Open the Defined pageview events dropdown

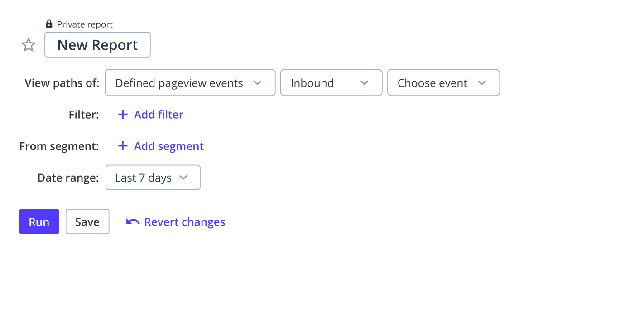pyautogui.click(x=190, y=82)
